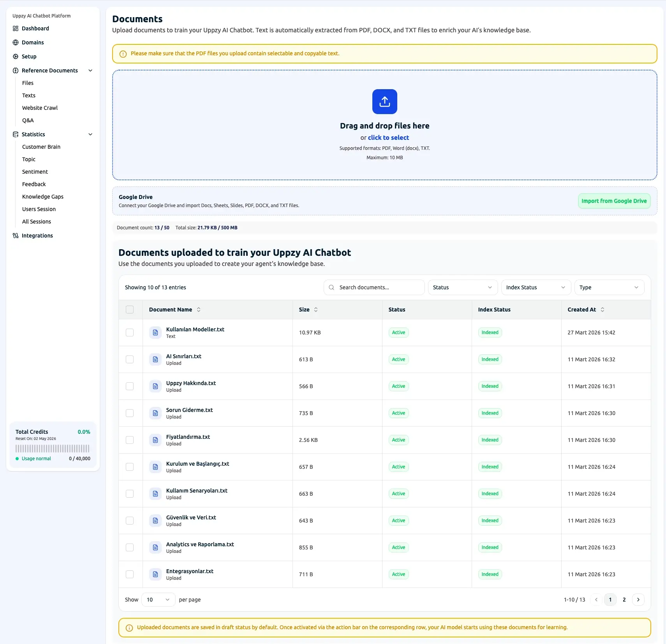Click the 'click to select' link
This screenshot has height=644, width=666.
click(x=388, y=137)
